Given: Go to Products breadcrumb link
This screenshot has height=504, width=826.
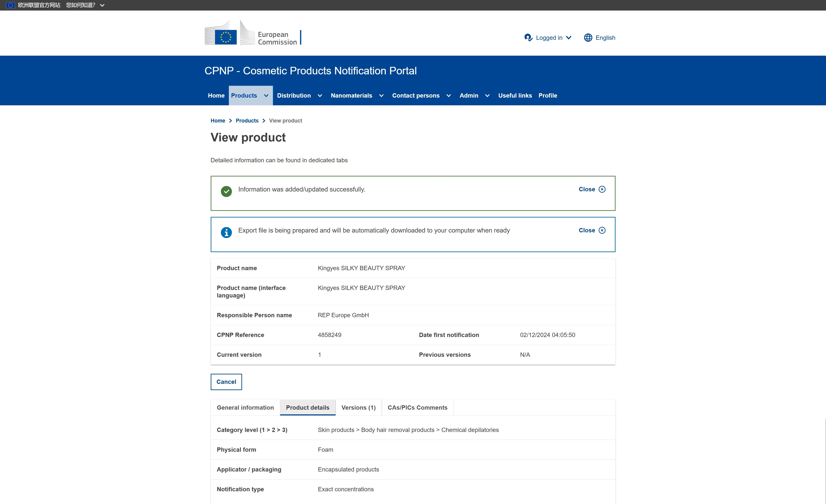Looking at the screenshot, I should point(247,121).
